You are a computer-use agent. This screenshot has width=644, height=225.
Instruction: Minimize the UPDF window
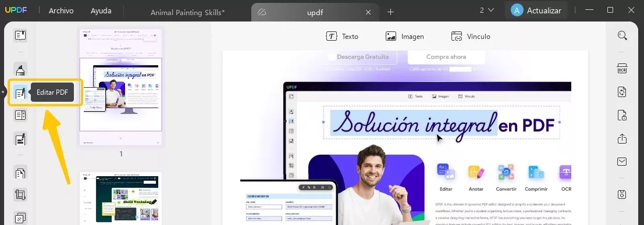click(x=590, y=10)
